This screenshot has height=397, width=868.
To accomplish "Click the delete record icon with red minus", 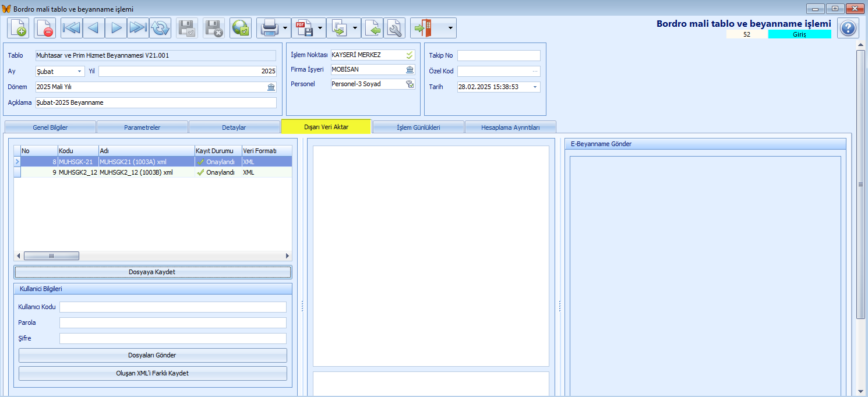I will [45, 28].
